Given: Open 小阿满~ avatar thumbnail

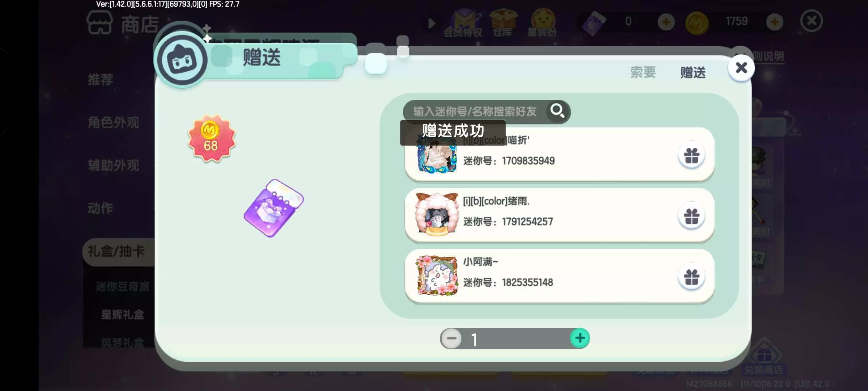Looking at the screenshot, I should click(437, 276).
